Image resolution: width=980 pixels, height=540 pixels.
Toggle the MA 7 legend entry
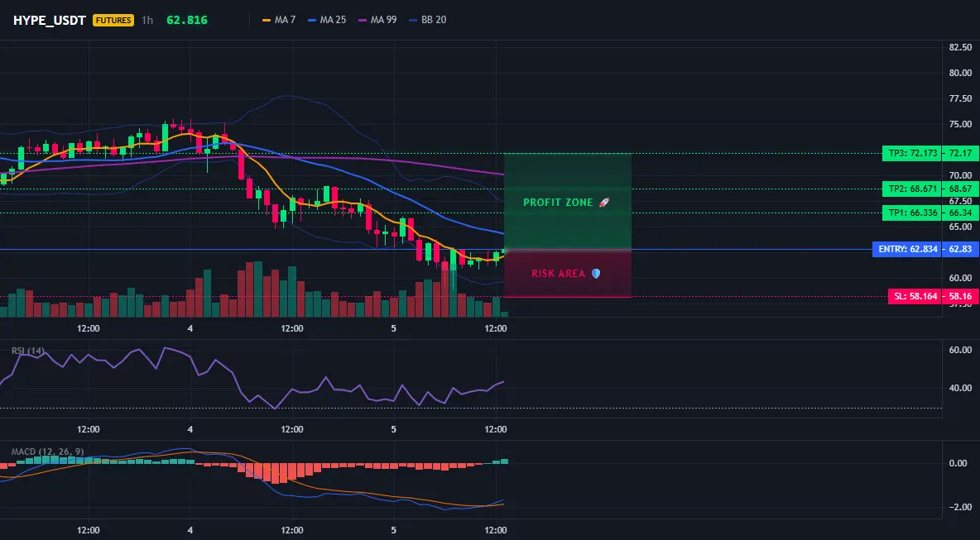click(279, 20)
